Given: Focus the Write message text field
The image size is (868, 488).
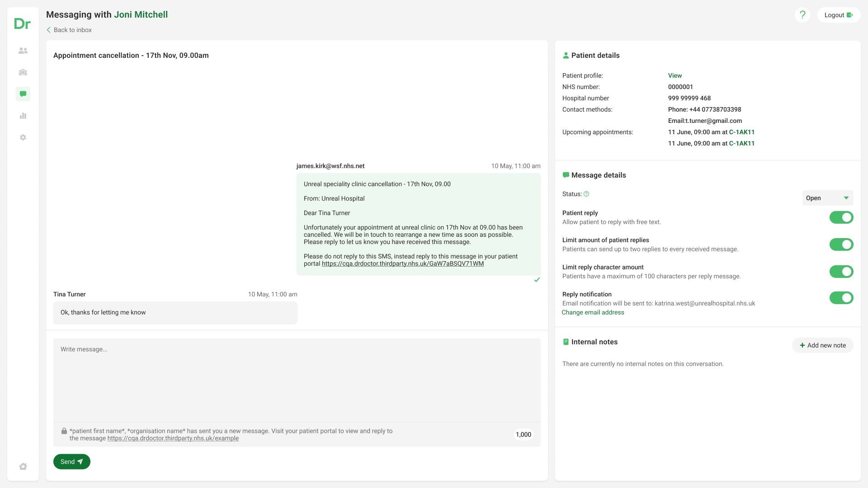Looking at the screenshot, I should (297, 380).
